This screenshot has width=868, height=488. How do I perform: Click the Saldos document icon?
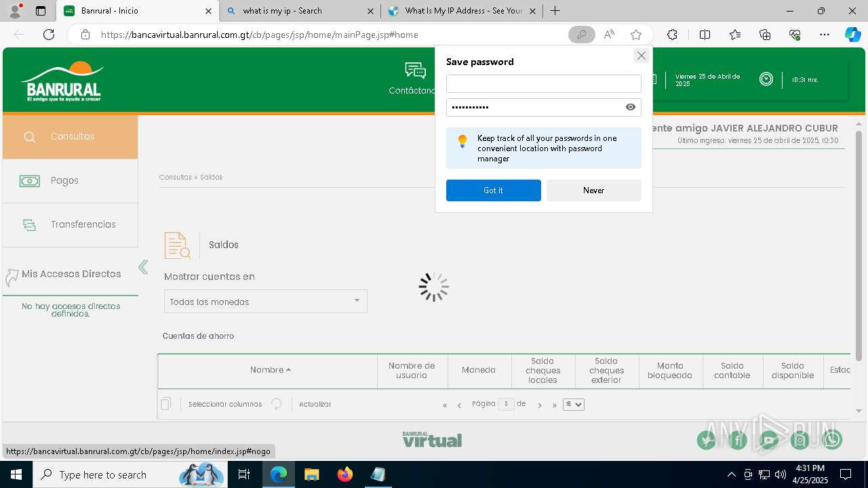(x=178, y=245)
